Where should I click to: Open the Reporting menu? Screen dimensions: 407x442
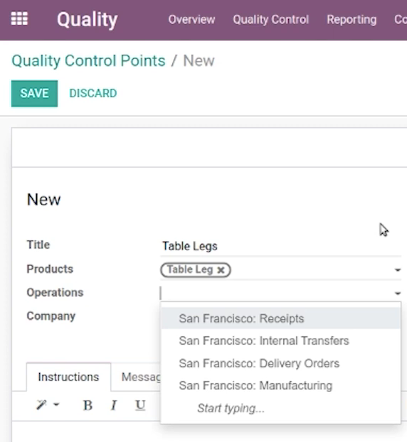[x=352, y=20]
